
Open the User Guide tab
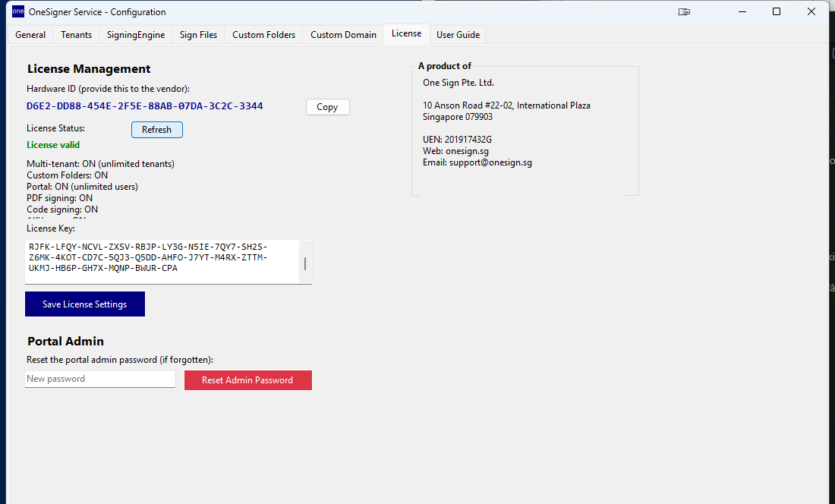(x=458, y=35)
